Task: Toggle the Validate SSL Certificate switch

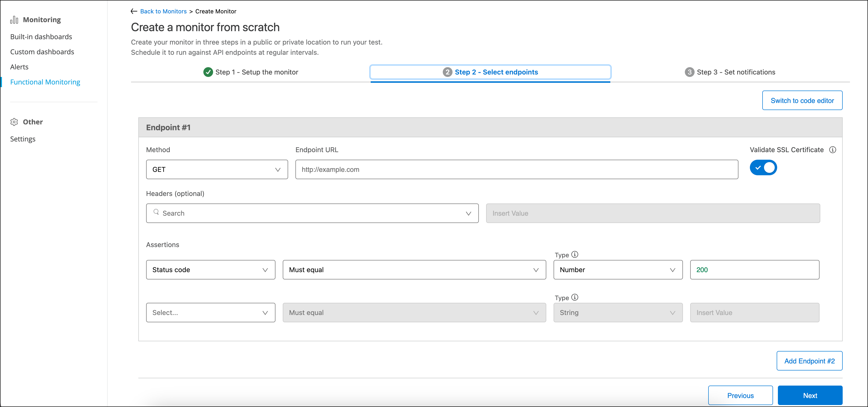Action: pos(763,168)
